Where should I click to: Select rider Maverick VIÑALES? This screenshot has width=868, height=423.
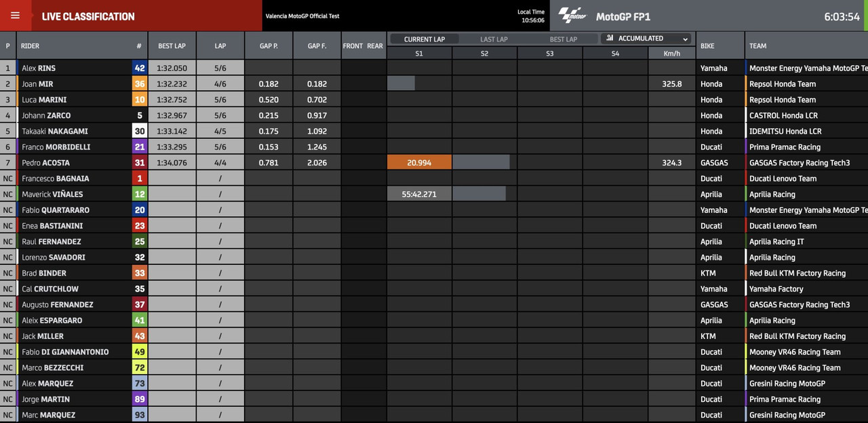pyautogui.click(x=52, y=195)
